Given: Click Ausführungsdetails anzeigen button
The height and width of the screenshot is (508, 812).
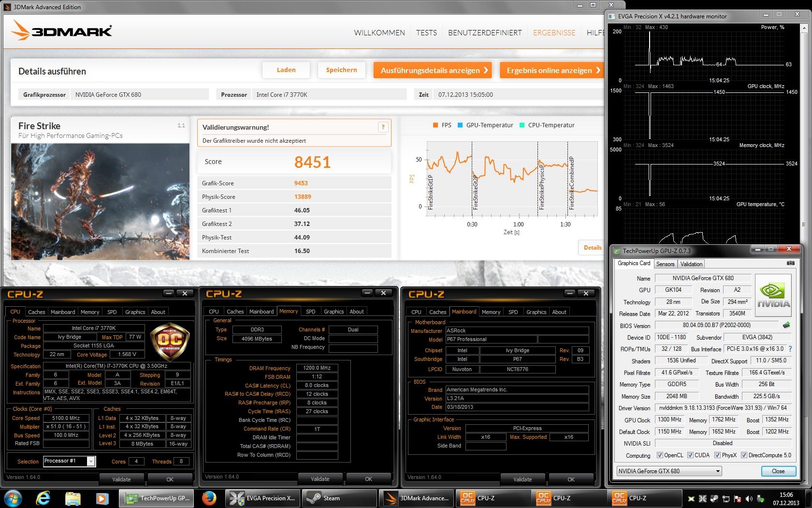Looking at the screenshot, I should 433,70.
